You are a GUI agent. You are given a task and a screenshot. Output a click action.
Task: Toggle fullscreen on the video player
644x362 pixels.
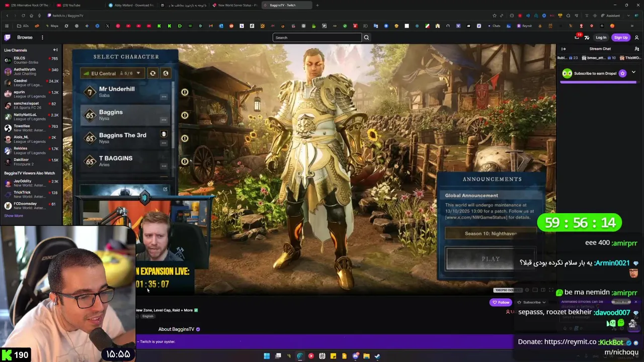click(551, 290)
